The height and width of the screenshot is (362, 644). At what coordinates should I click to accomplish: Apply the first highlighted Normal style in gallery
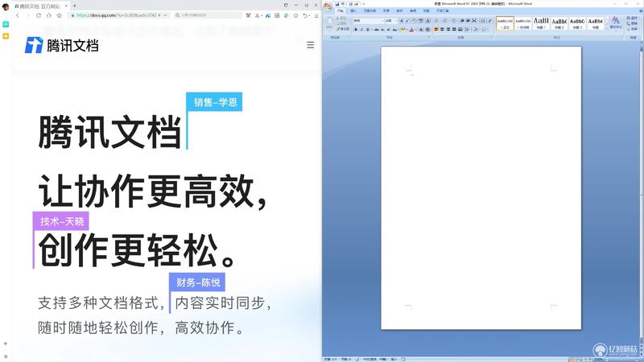point(505,23)
